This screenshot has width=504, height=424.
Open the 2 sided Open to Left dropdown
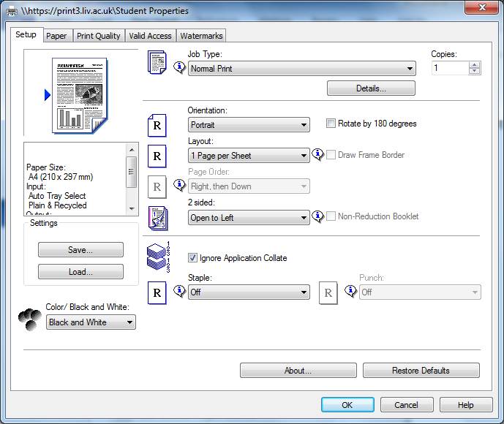[249, 217]
